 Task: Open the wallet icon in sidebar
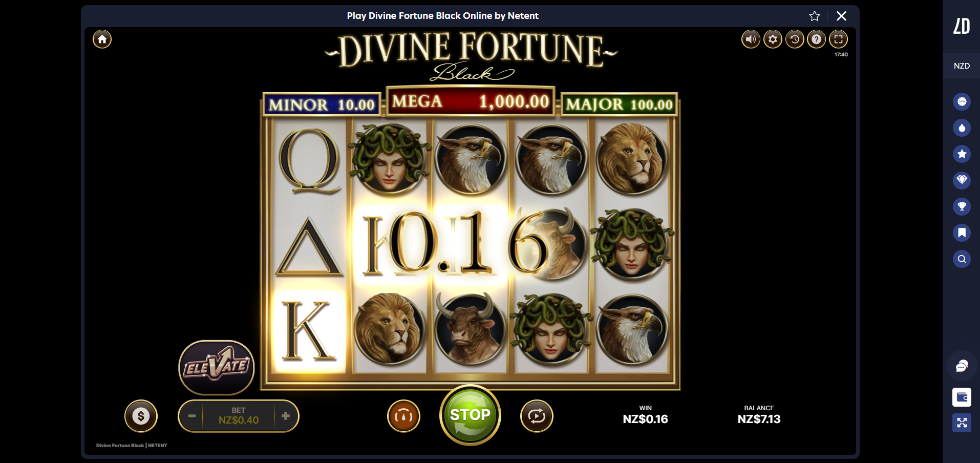[962, 397]
